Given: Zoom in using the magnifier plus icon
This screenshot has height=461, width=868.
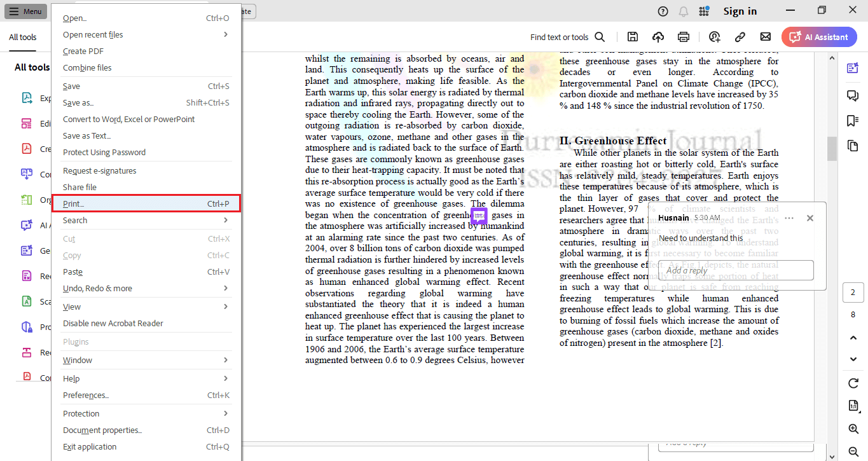Looking at the screenshot, I should 853,429.
